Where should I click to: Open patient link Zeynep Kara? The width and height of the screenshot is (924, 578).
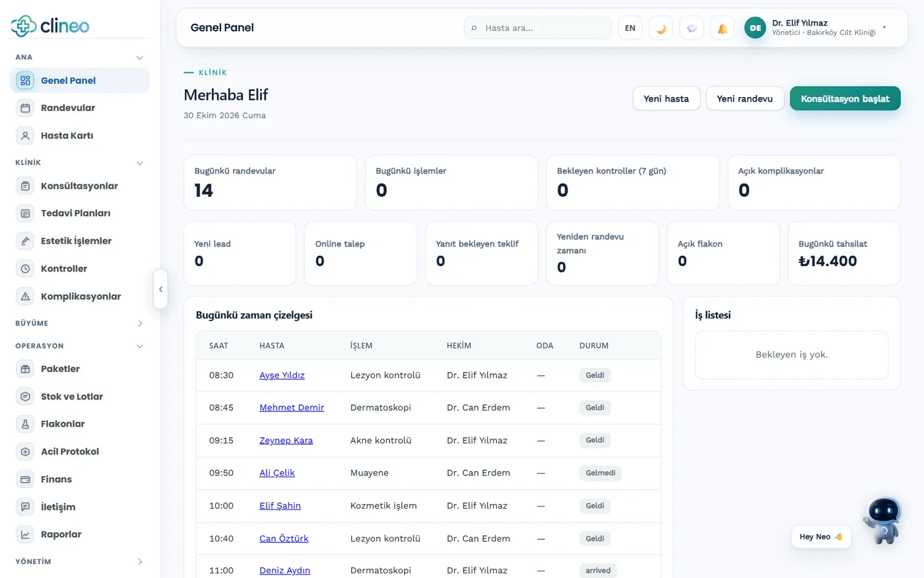coord(286,441)
